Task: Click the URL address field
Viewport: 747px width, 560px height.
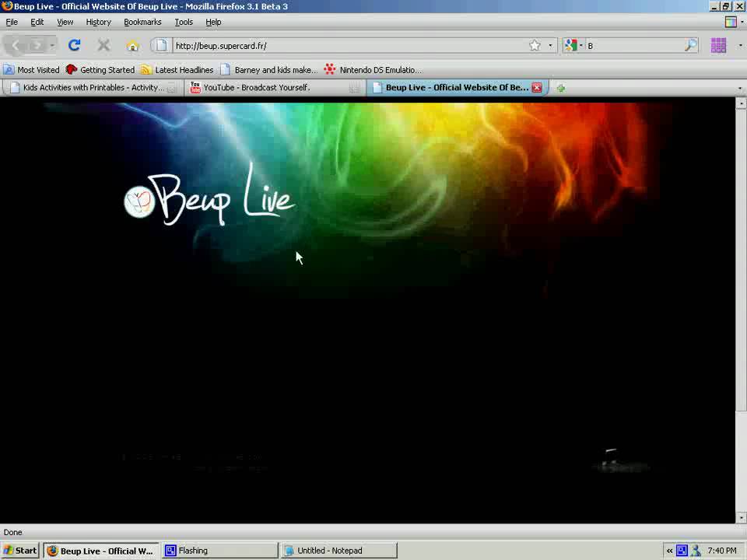Action: click(x=349, y=46)
